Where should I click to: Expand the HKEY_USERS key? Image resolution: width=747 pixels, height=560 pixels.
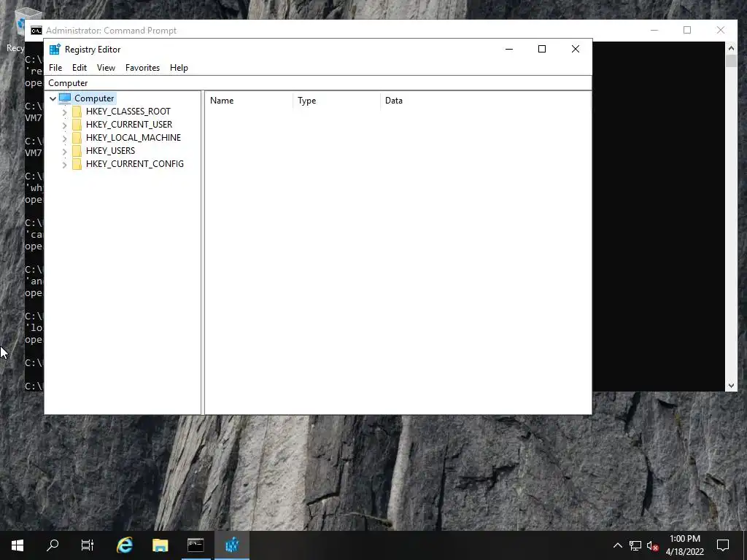(64, 152)
